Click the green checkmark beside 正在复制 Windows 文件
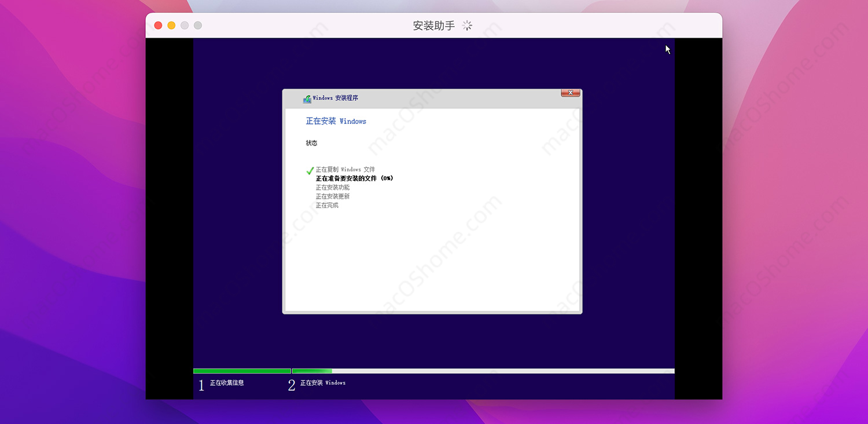 point(310,170)
